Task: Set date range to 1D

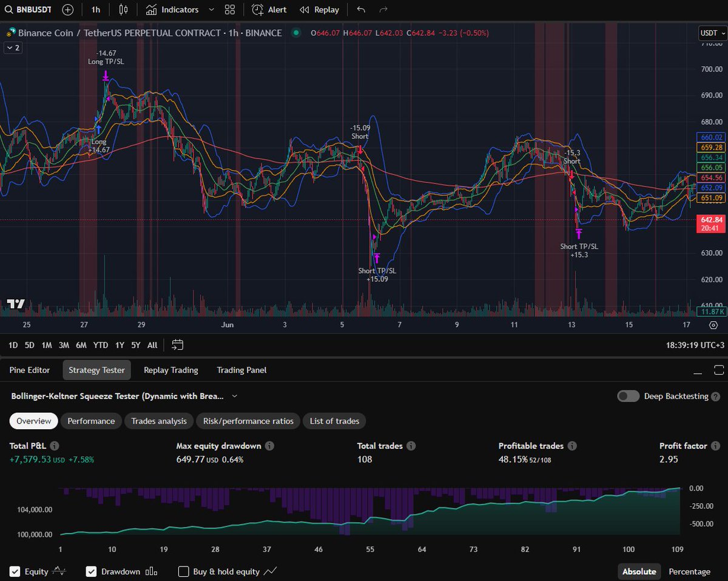Action: pos(13,345)
